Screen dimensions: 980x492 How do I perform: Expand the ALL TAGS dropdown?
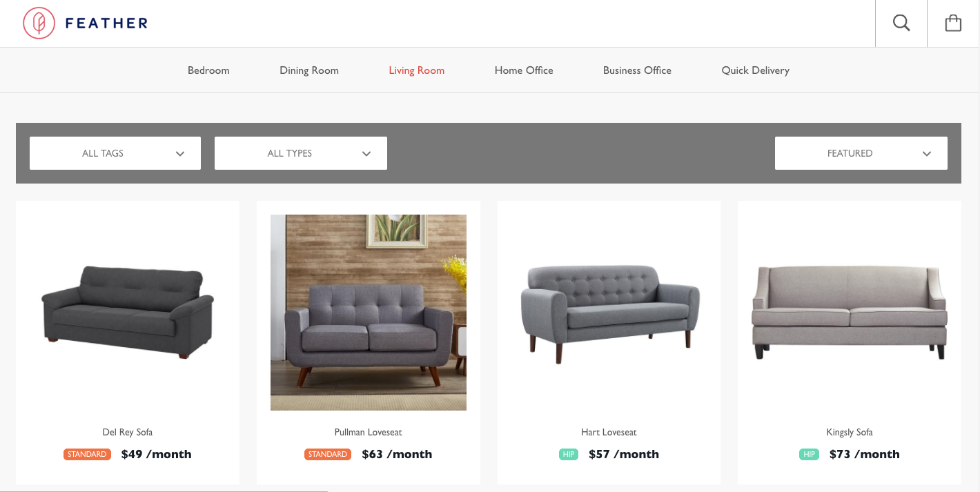point(115,153)
